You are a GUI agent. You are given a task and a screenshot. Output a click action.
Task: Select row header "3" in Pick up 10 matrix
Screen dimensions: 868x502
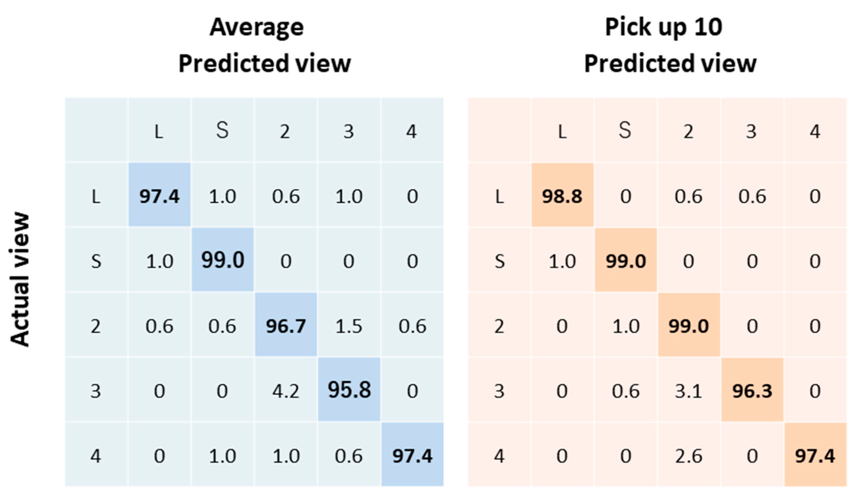coord(499,391)
